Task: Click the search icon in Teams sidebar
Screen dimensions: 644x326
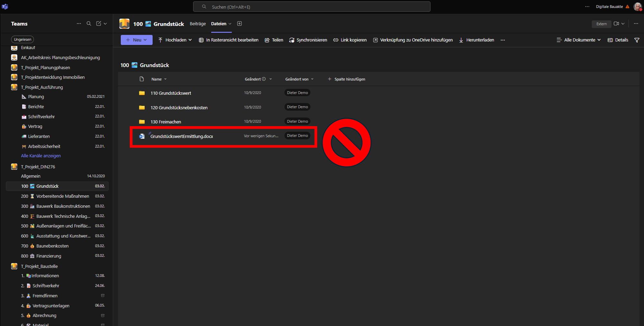Action: pos(89,23)
